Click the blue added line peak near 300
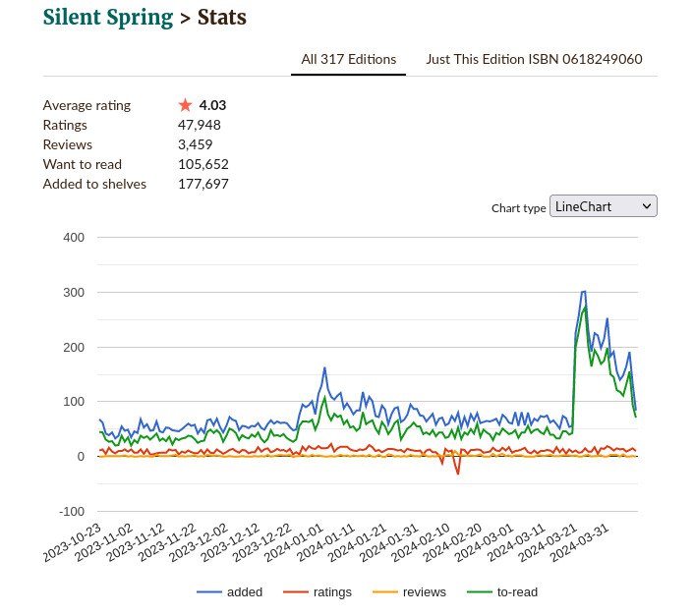 (x=583, y=292)
